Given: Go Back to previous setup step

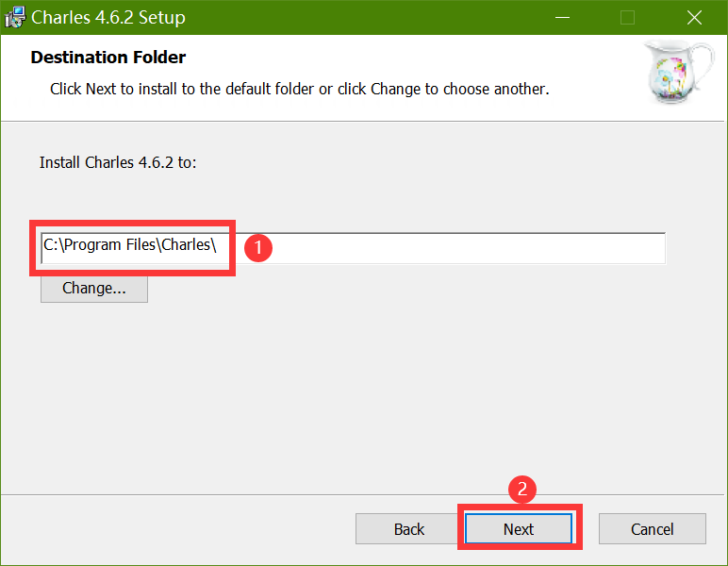Looking at the screenshot, I should 408,528.
